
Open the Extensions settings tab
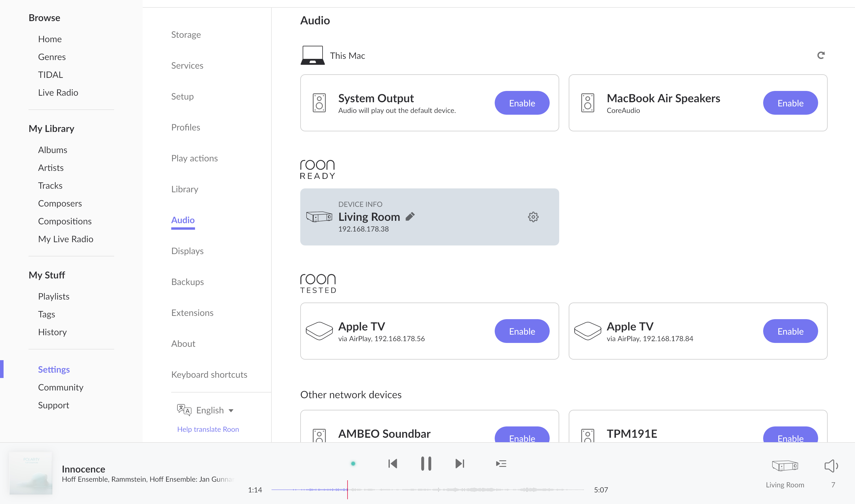point(192,313)
